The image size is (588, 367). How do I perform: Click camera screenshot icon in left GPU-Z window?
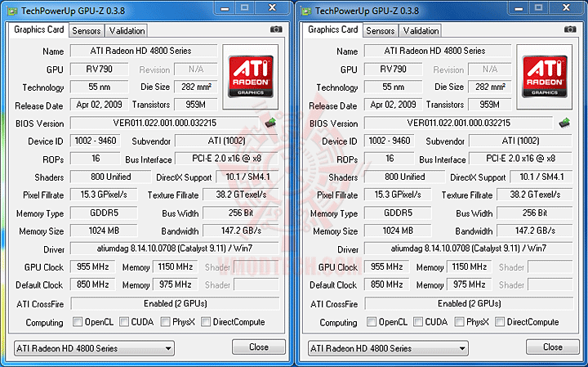[276, 29]
